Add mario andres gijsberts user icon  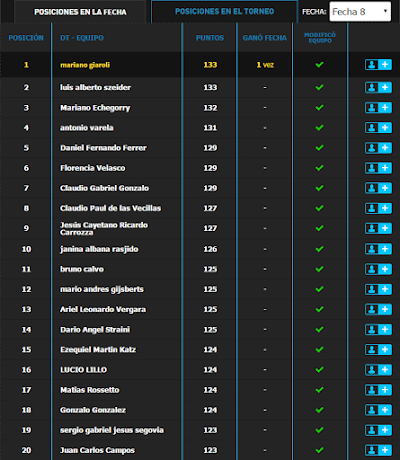click(x=378, y=289)
